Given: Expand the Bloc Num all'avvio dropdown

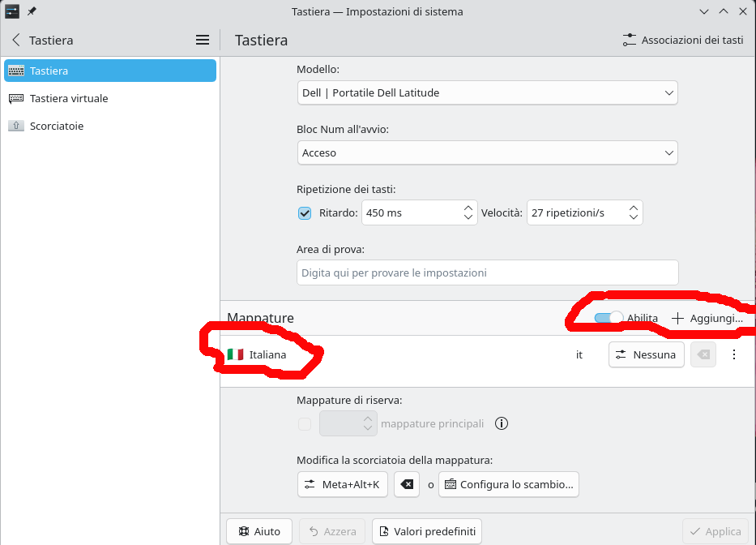Looking at the screenshot, I should pos(487,152).
